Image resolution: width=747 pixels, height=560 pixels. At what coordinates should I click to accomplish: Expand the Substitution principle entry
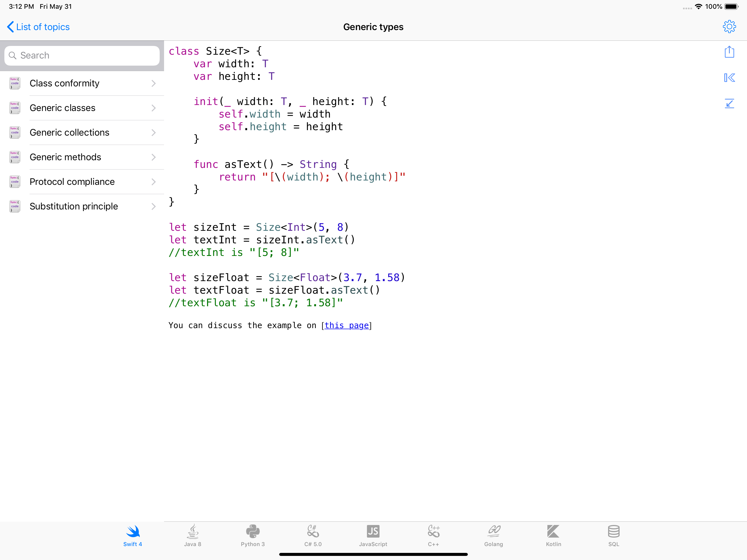pyautogui.click(x=154, y=206)
